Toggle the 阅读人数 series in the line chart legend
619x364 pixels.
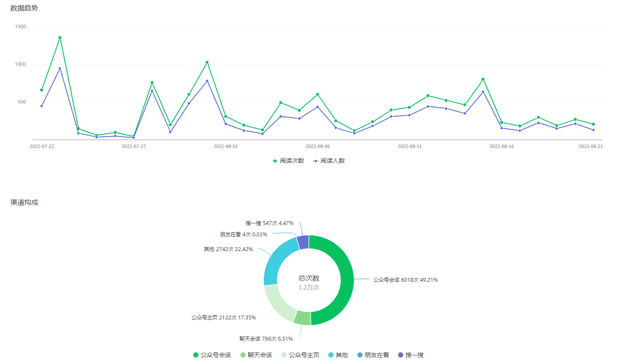329,161
